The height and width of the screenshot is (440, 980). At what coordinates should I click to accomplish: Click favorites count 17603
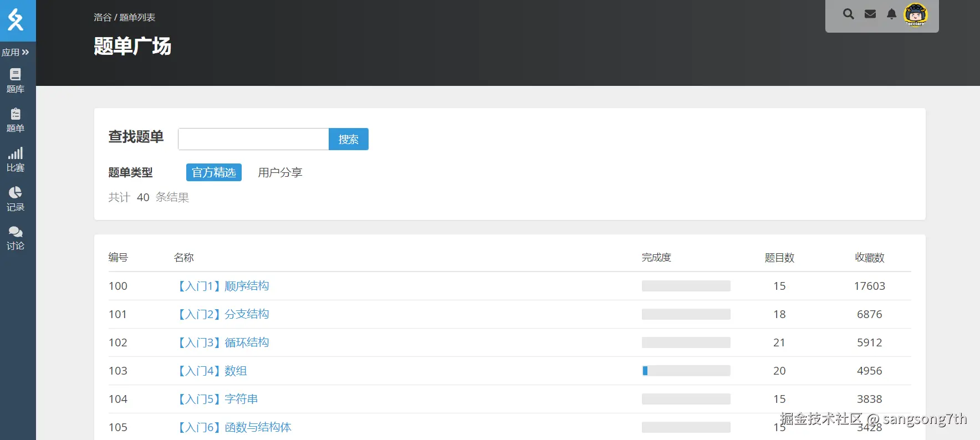click(x=870, y=286)
